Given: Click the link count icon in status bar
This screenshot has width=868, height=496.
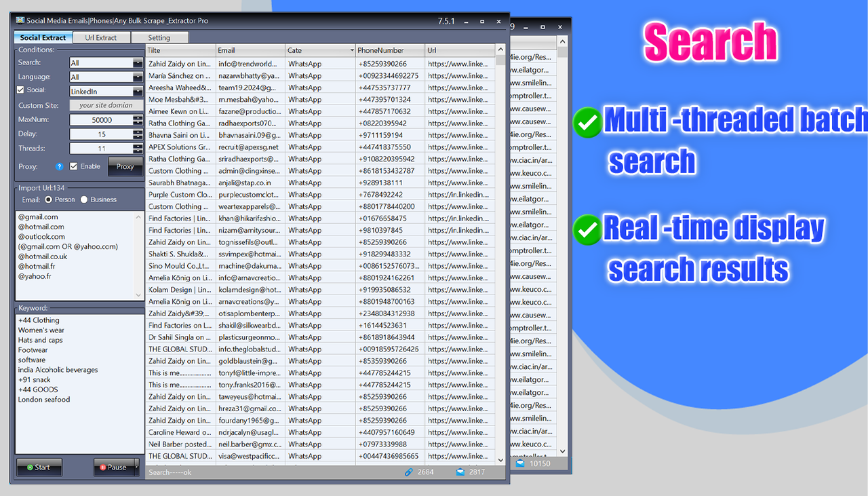Looking at the screenshot, I should click(409, 472).
